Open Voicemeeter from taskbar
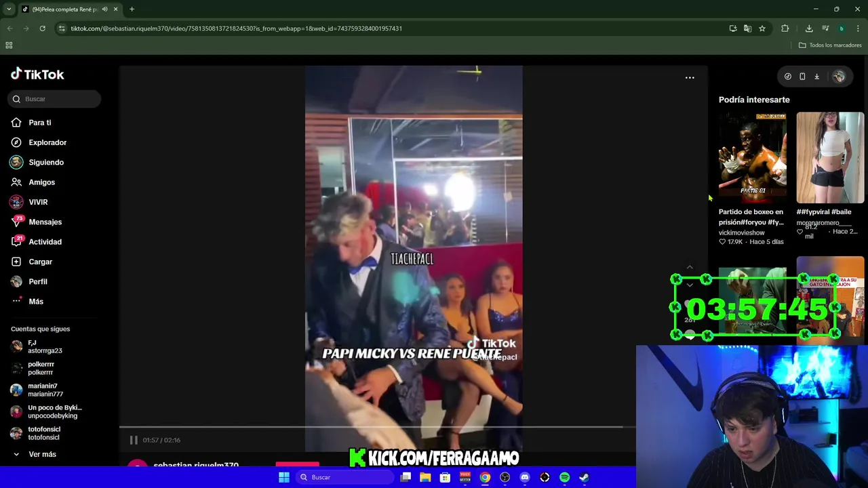 tap(465, 477)
